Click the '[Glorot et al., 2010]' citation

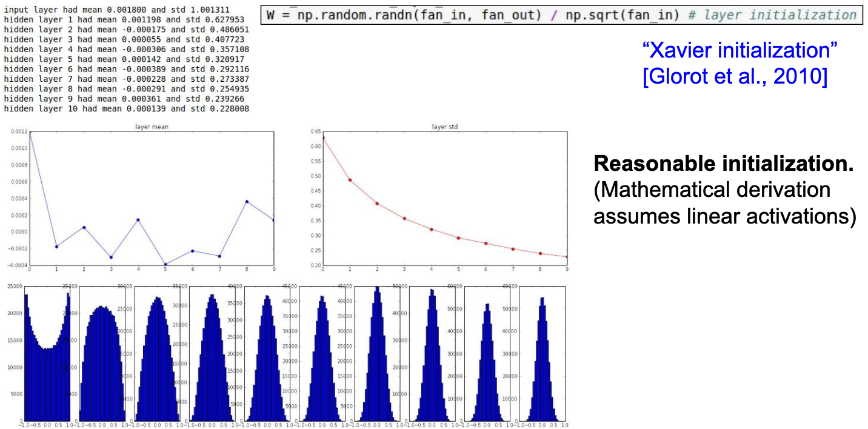click(735, 77)
